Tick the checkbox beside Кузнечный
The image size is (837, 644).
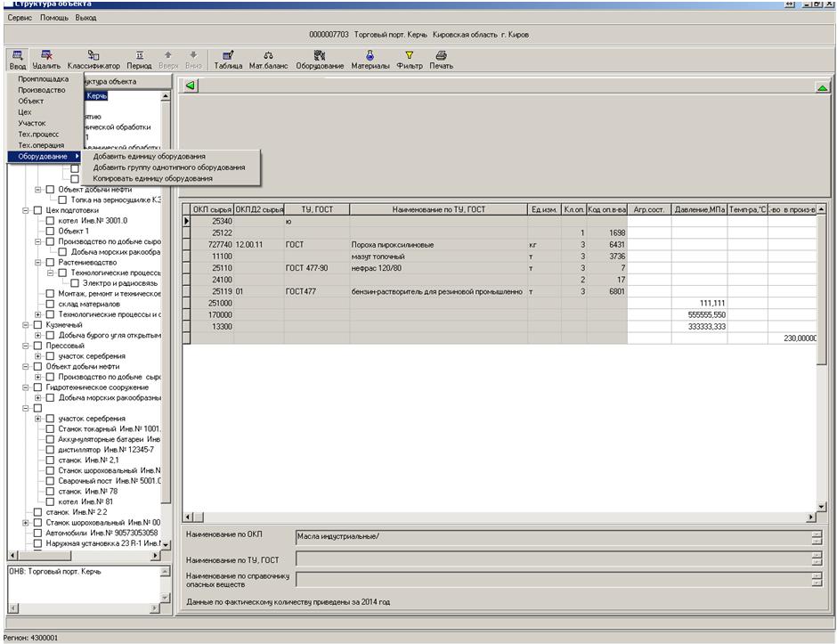(38, 325)
